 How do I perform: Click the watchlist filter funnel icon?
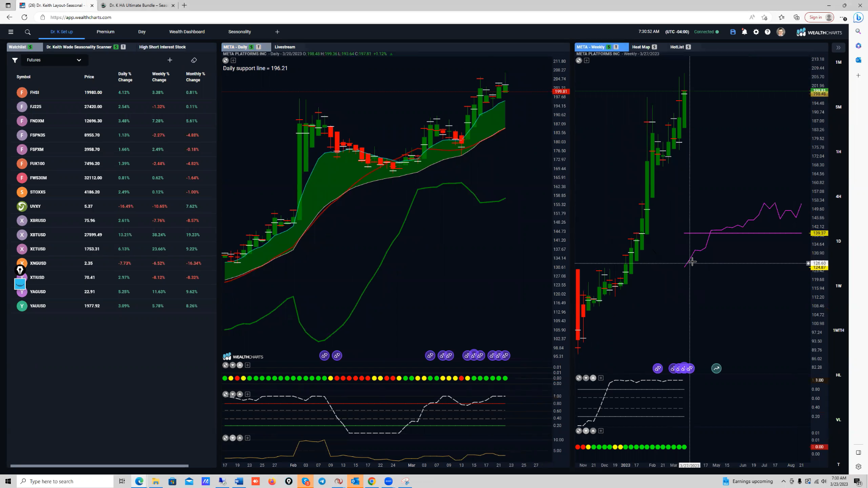point(15,60)
